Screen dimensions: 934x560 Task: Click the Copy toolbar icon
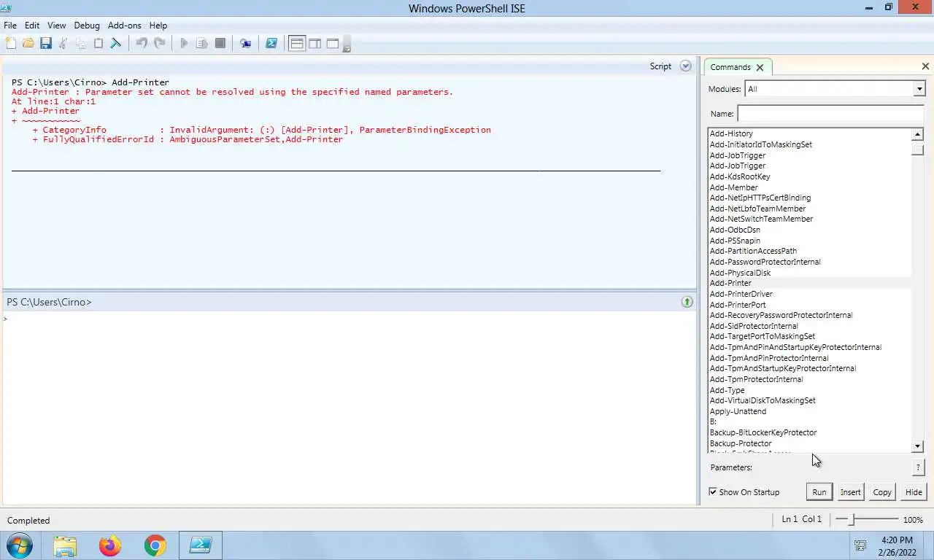click(x=80, y=44)
